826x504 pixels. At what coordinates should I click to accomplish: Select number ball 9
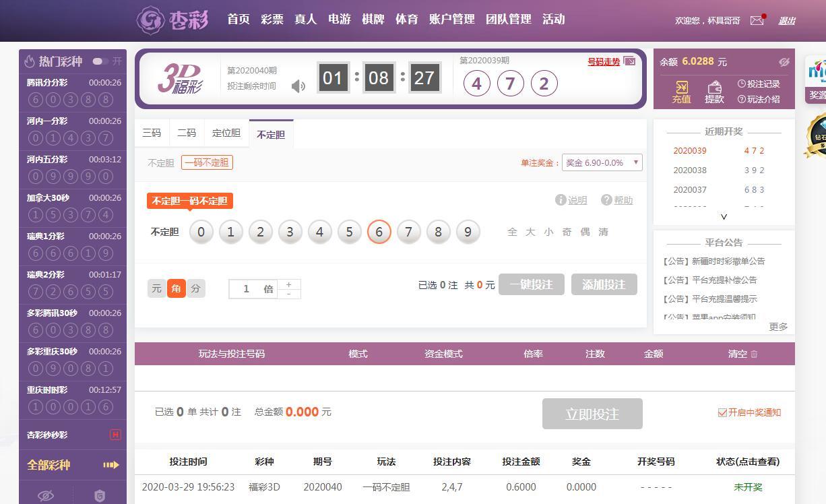click(468, 232)
